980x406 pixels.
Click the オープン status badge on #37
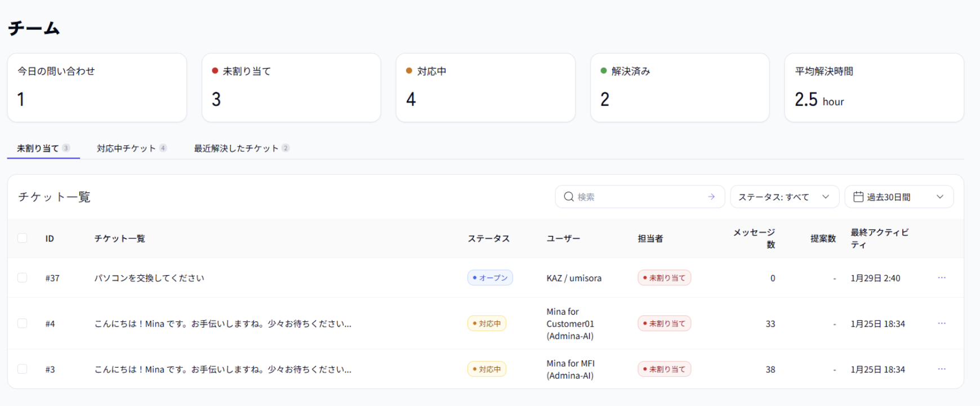(x=490, y=277)
